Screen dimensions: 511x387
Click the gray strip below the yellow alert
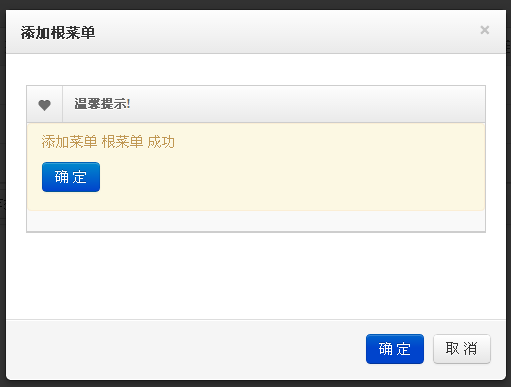256,221
